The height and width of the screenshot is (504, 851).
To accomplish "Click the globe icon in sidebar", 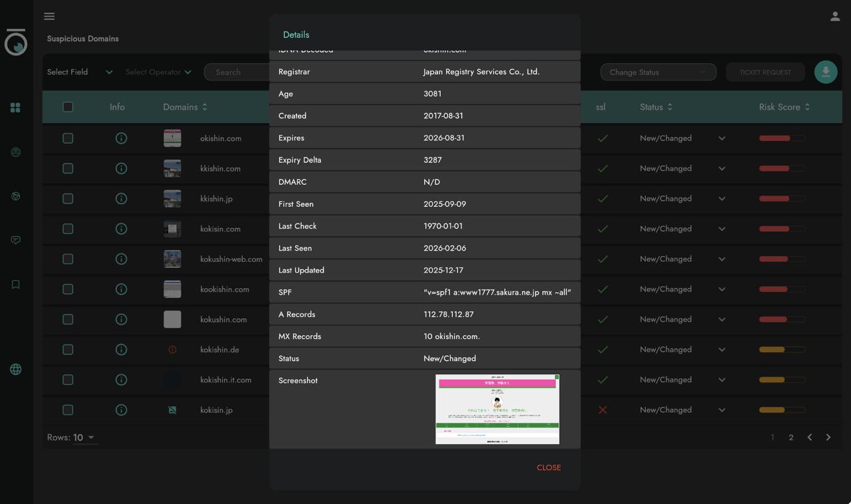I will [15, 369].
